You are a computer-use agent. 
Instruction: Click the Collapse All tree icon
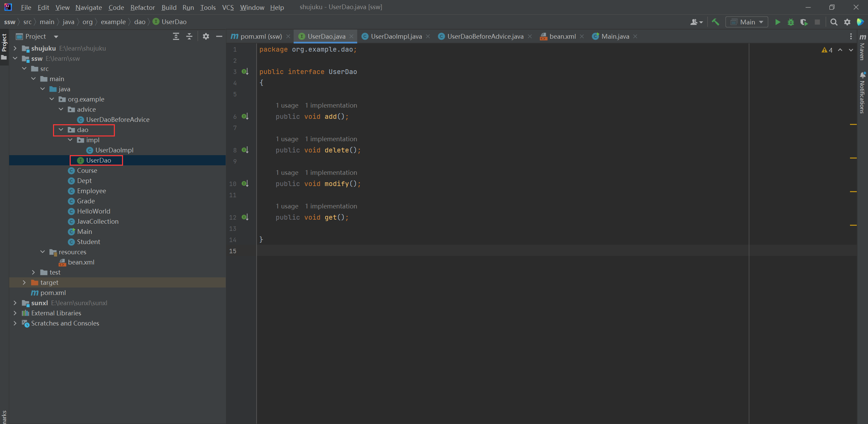(189, 36)
